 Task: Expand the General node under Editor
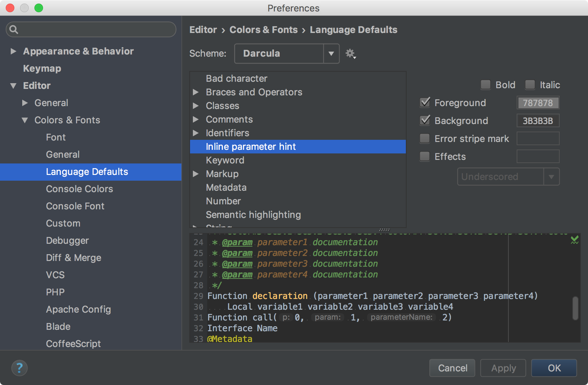(x=25, y=103)
